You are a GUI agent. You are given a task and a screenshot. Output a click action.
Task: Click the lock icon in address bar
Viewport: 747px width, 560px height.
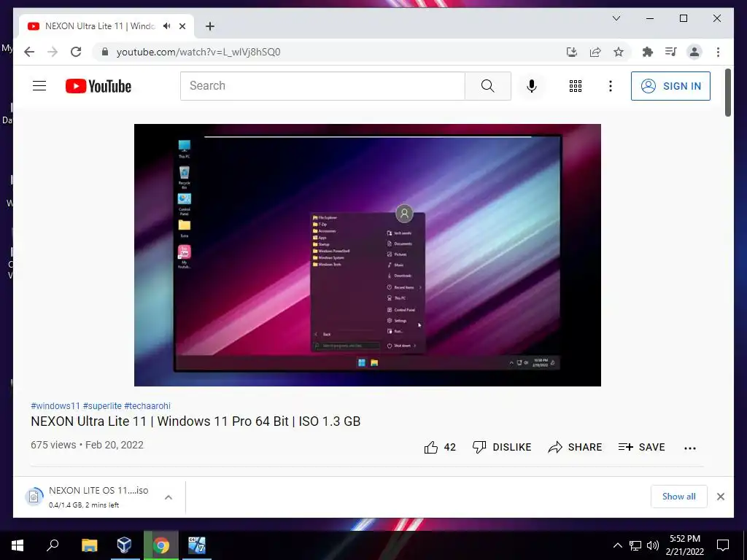[x=105, y=52]
